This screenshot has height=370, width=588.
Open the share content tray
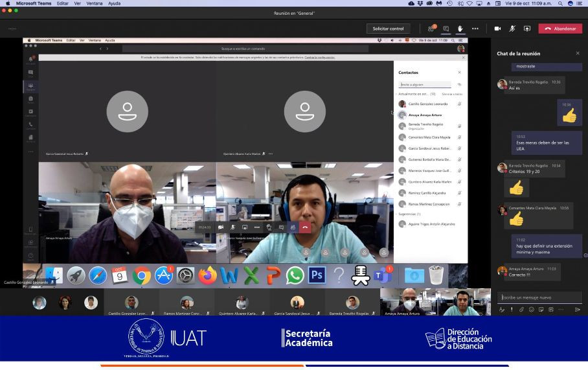(x=527, y=29)
